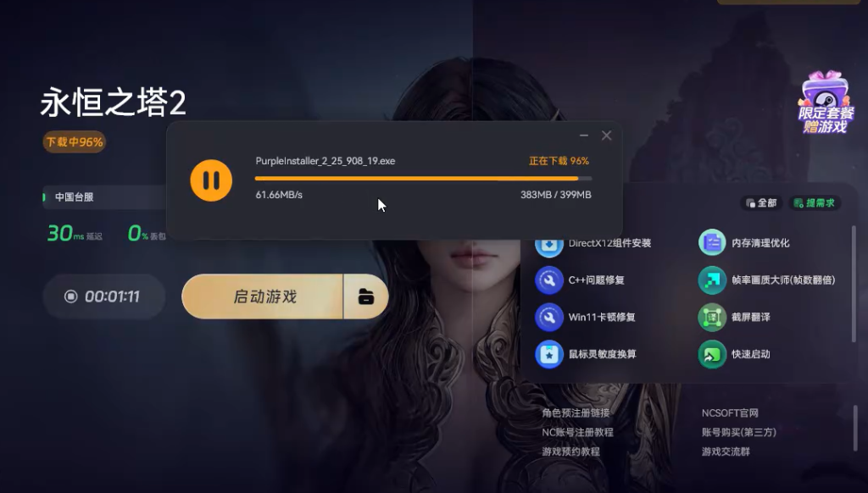Switch to the 全部 filter tab
The width and height of the screenshot is (868, 493).
pos(761,203)
